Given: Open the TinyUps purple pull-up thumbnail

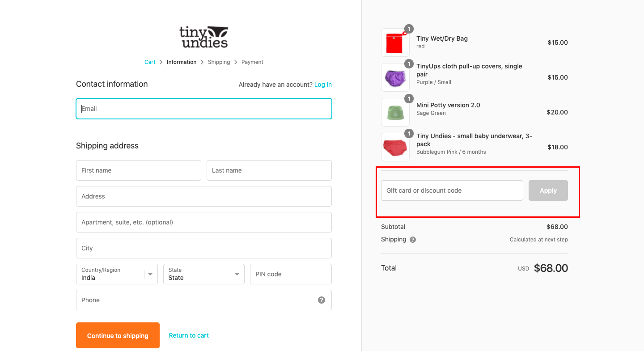Looking at the screenshot, I should coord(395,77).
